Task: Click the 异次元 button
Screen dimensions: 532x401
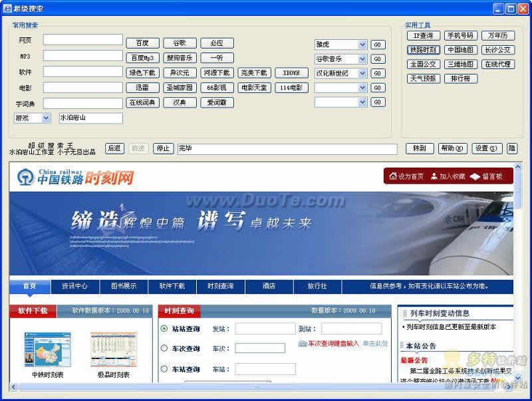Action: click(180, 73)
